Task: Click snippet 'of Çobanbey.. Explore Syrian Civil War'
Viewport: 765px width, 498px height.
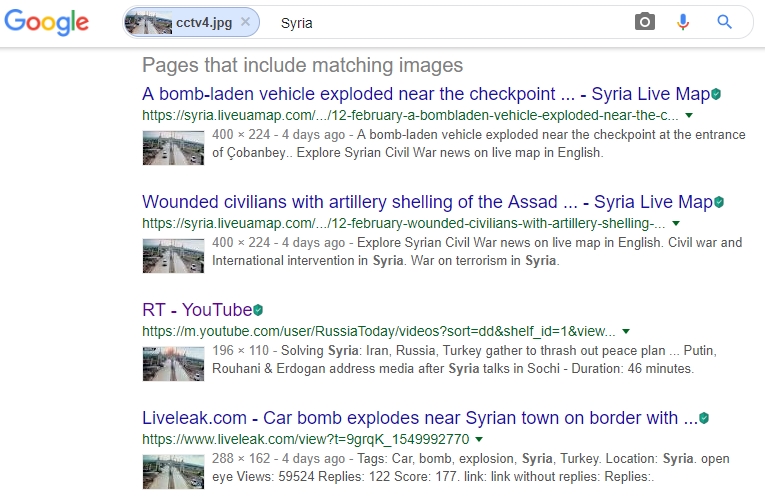Action: coord(407,153)
